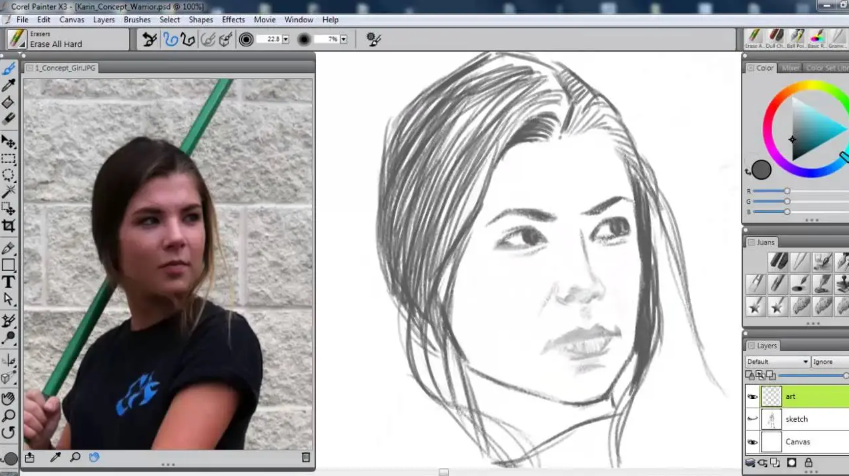
Task: Adjust the R color slider
Action: pos(787,191)
